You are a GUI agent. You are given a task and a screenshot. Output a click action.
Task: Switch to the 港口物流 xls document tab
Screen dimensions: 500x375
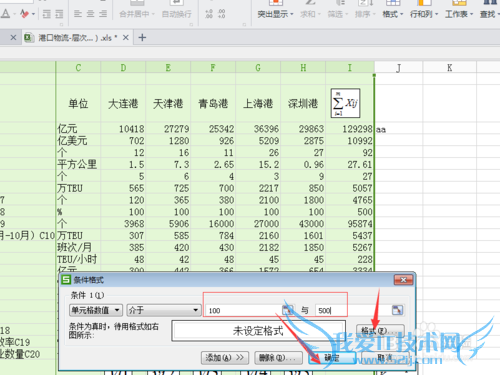[77, 38]
